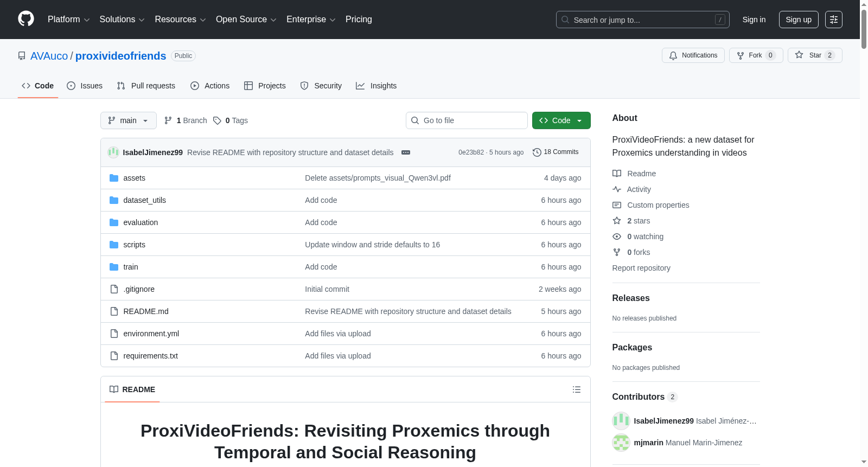The image size is (868, 467).
Task: Open the Pricing page
Action: click(359, 20)
